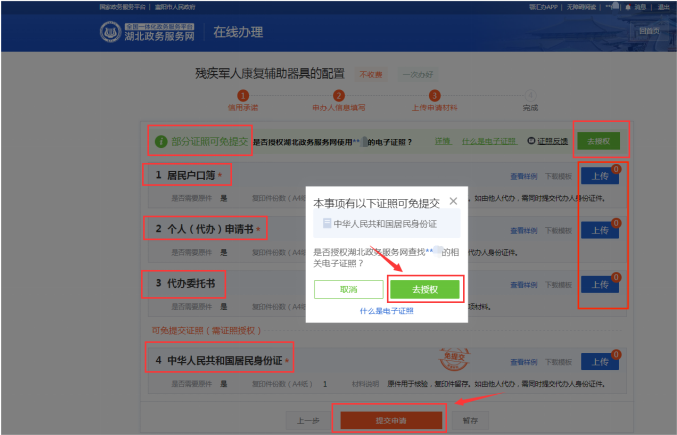Click 提交申请 at the bottom
677x435 pixels.
389,420
